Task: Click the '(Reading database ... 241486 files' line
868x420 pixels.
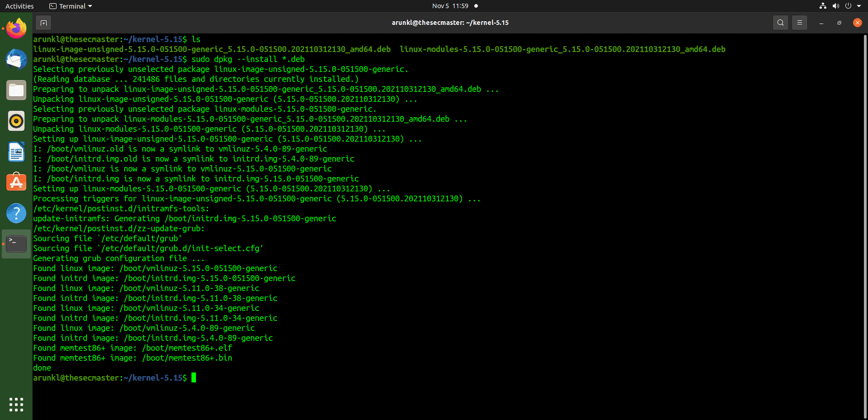Action: [196, 79]
